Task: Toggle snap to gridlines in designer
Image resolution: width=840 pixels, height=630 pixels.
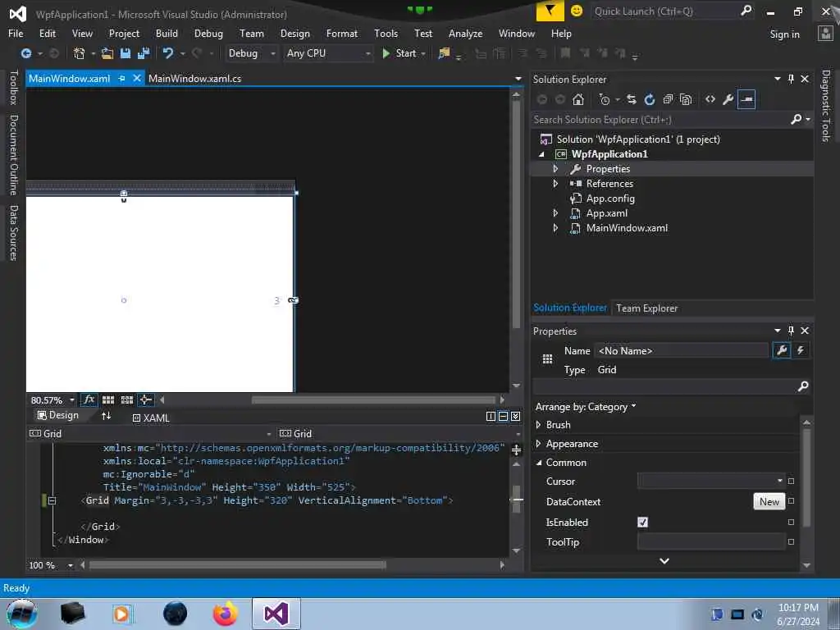Action: [x=127, y=399]
